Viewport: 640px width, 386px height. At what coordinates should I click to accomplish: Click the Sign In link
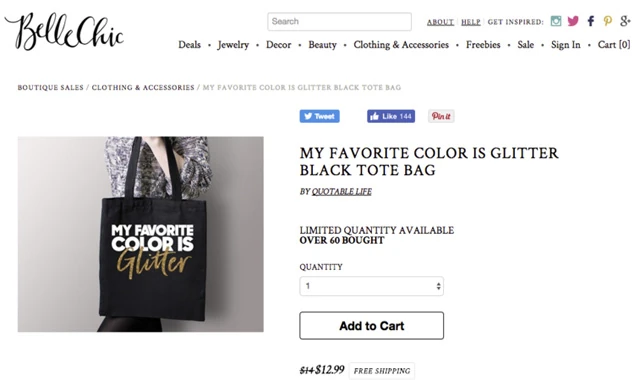click(565, 45)
